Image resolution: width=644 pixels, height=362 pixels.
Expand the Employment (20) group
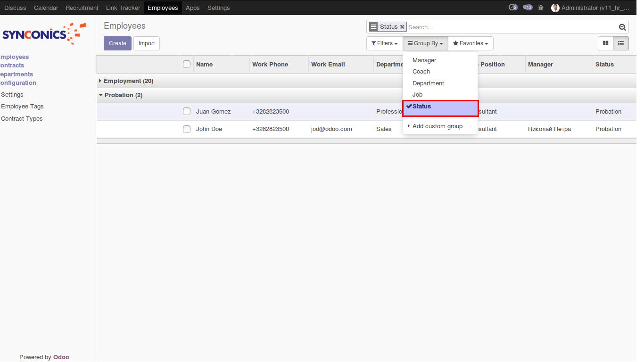(x=128, y=81)
